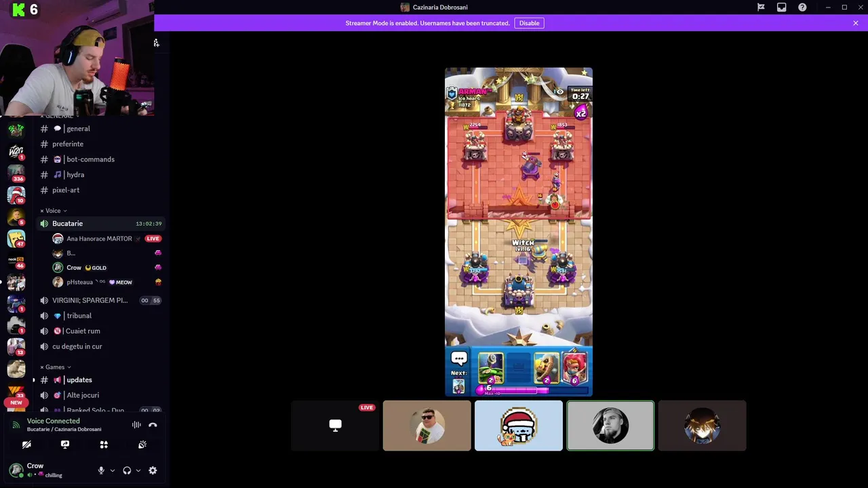The height and width of the screenshot is (488, 868).
Task: Open server icon with 5 badge
Action: coord(16,217)
